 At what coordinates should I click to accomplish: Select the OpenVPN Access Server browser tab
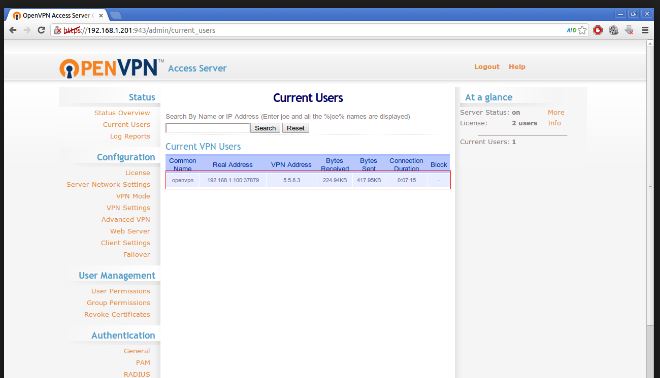tap(57, 15)
